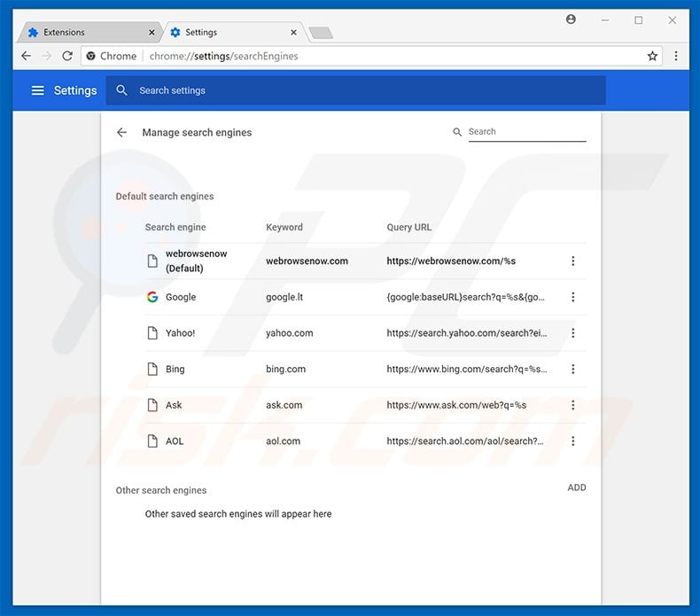Viewport: 700px width, 616px height.
Task: Open the user profile icon in the title bar
Action: click(571, 19)
